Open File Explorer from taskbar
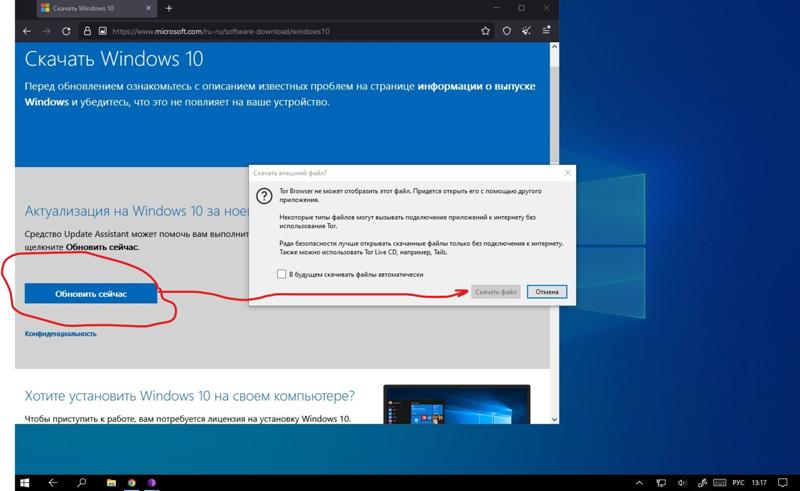The width and height of the screenshot is (800, 491). (111, 482)
